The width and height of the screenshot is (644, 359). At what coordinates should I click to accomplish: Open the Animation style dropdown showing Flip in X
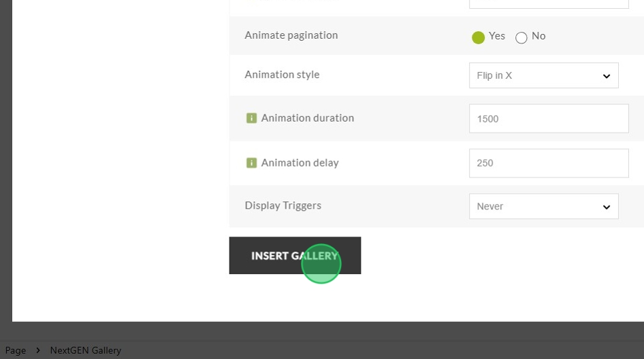(x=544, y=75)
